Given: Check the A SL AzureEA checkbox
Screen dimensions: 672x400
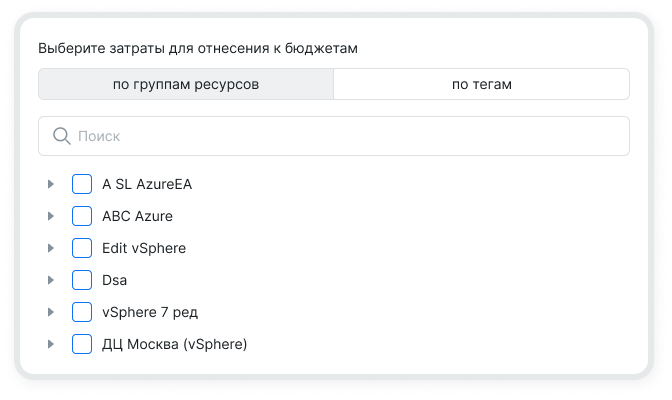Looking at the screenshot, I should pos(82,184).
